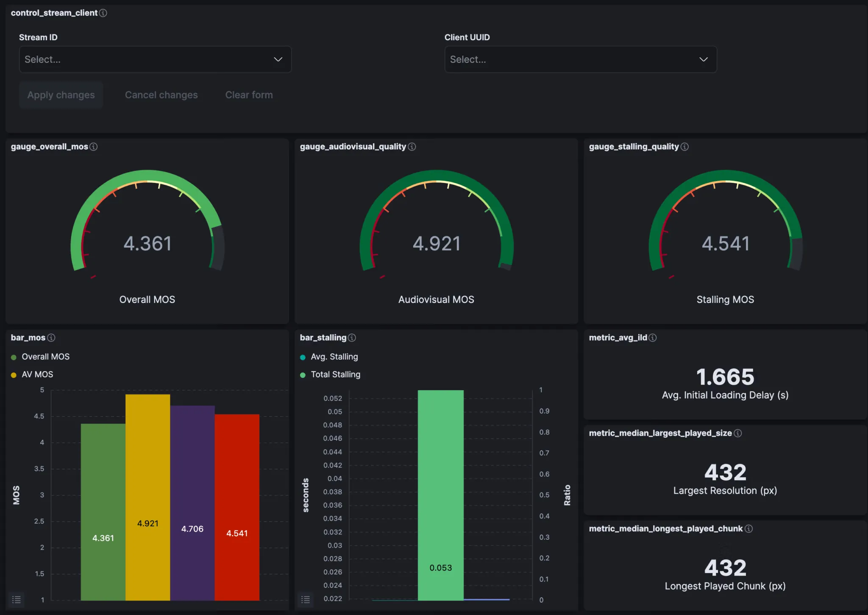Select the red 4.541 bar
This screenshot has width=868, height=615.
pos(237,507)
